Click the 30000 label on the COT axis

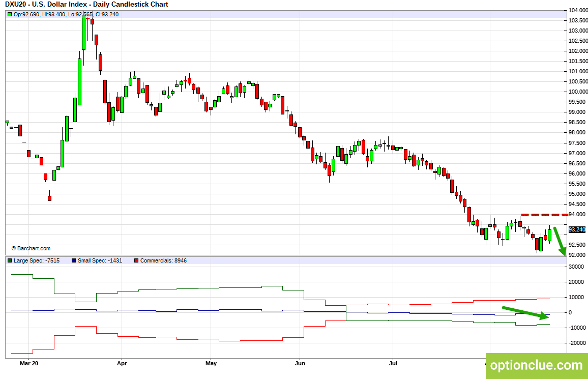[576, 267]
